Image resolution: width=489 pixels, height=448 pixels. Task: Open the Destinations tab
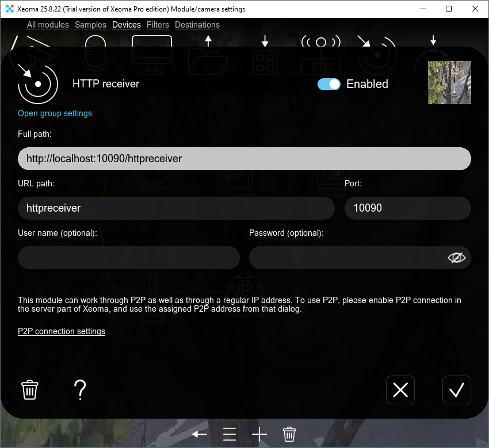coord(197,25)
